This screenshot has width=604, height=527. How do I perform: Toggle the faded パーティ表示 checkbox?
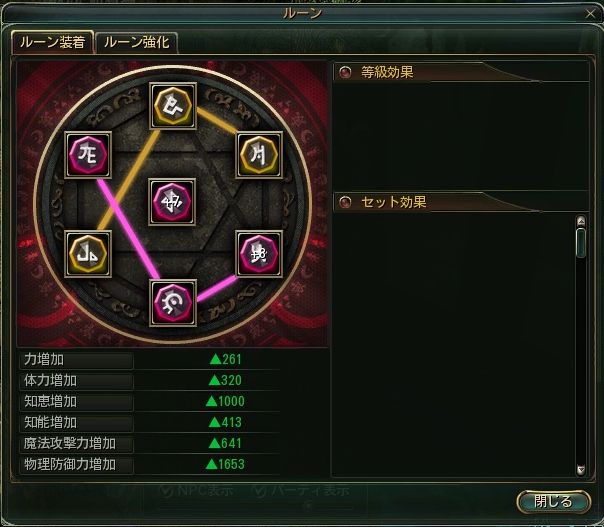[258, 491]
